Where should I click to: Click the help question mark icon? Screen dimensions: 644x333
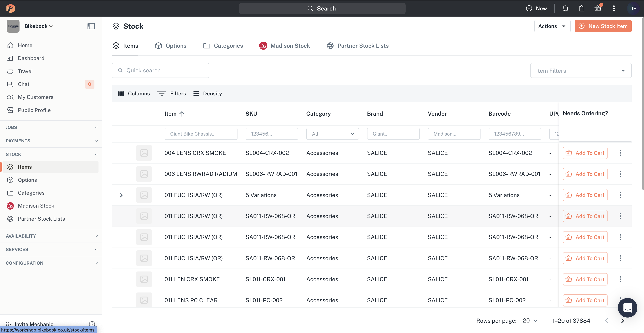pyautogui.click(x=92, y=324)
